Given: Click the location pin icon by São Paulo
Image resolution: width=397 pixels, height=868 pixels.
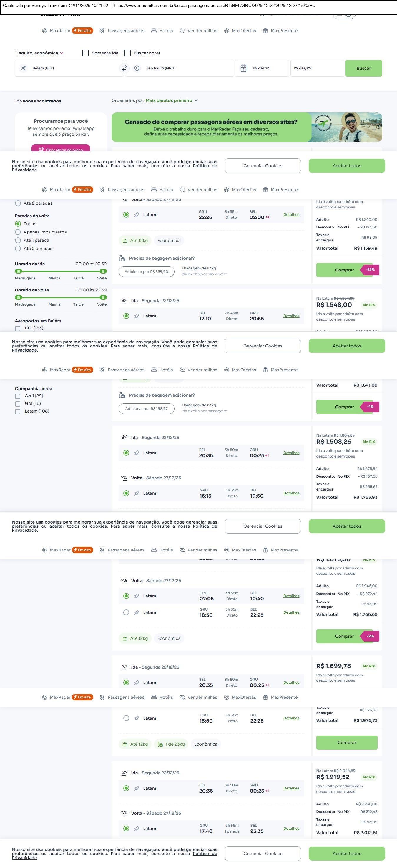Looking at the screenshot, I should [137, 68].
